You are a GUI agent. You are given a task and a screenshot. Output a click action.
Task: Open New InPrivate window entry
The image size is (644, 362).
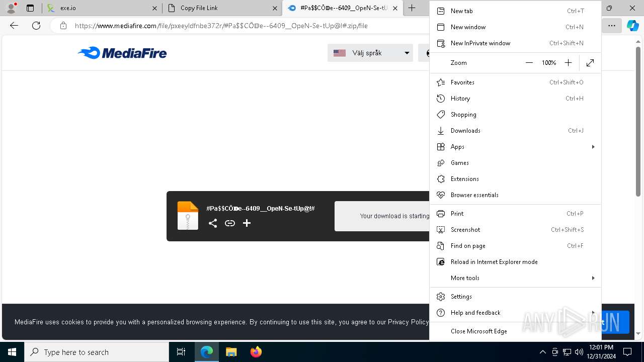point(515,43)
